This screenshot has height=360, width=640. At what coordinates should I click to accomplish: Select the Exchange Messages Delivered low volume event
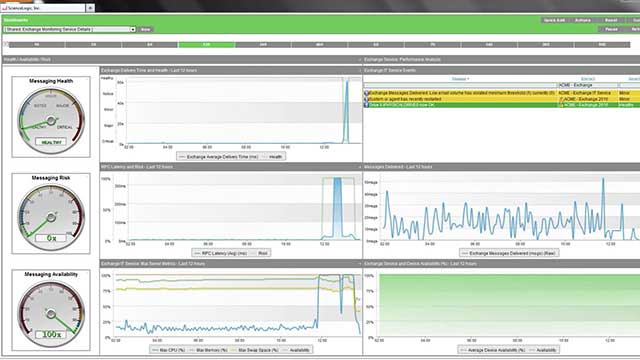click(462, 93)
